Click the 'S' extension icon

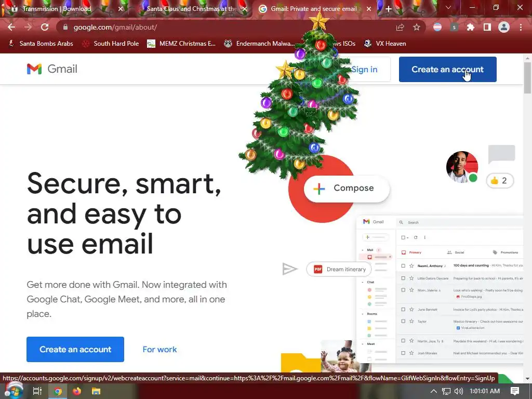tap(454, 28)
